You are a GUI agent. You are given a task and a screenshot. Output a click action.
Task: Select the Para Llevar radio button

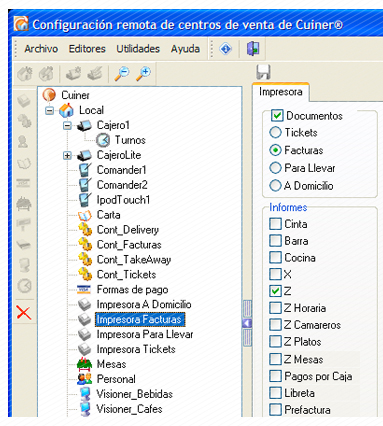[x=275, y=168]
